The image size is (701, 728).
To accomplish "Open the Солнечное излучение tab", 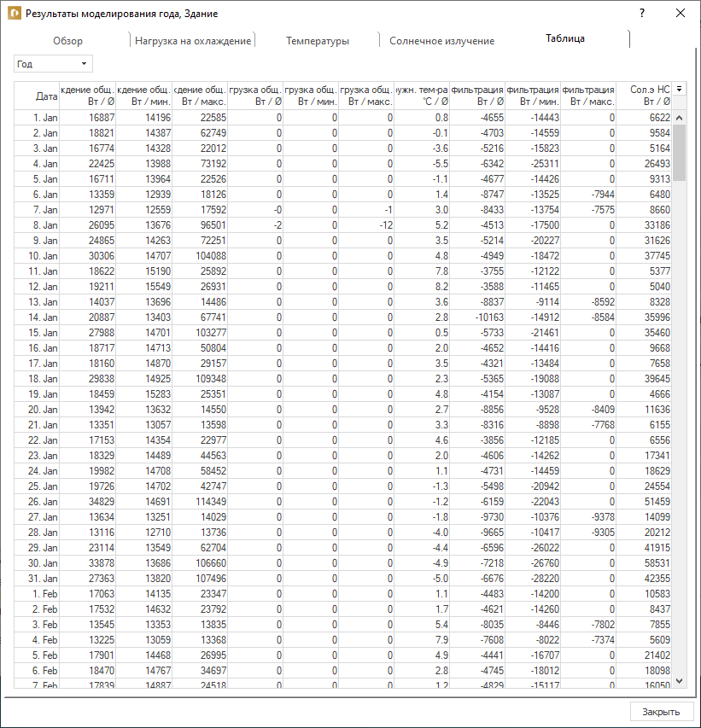I will [441, 41].
